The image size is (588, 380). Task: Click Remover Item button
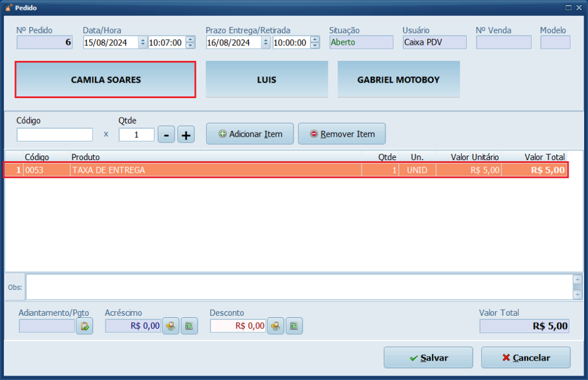pyautogui.click(x=342, y=134)
